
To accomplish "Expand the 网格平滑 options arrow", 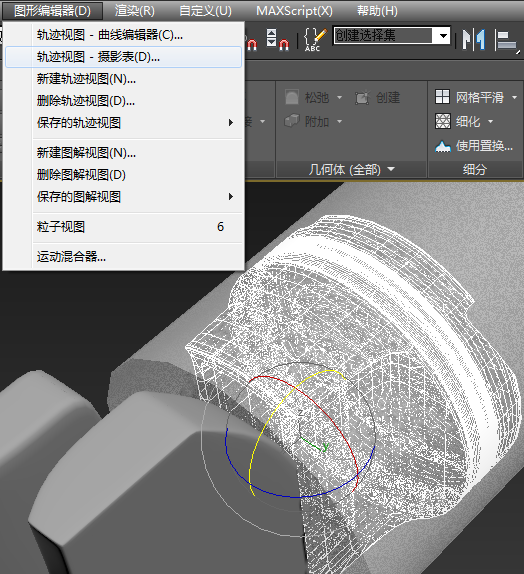I will 514,97.
